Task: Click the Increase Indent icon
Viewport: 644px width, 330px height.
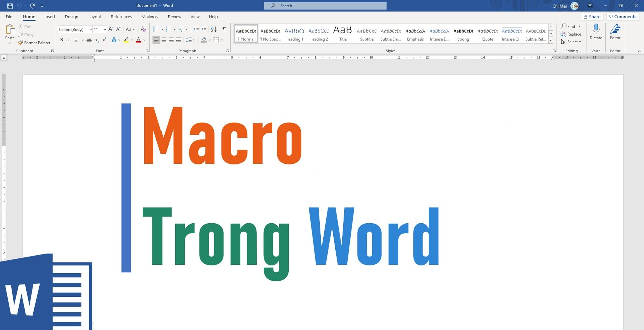Action: coord(204,29)
